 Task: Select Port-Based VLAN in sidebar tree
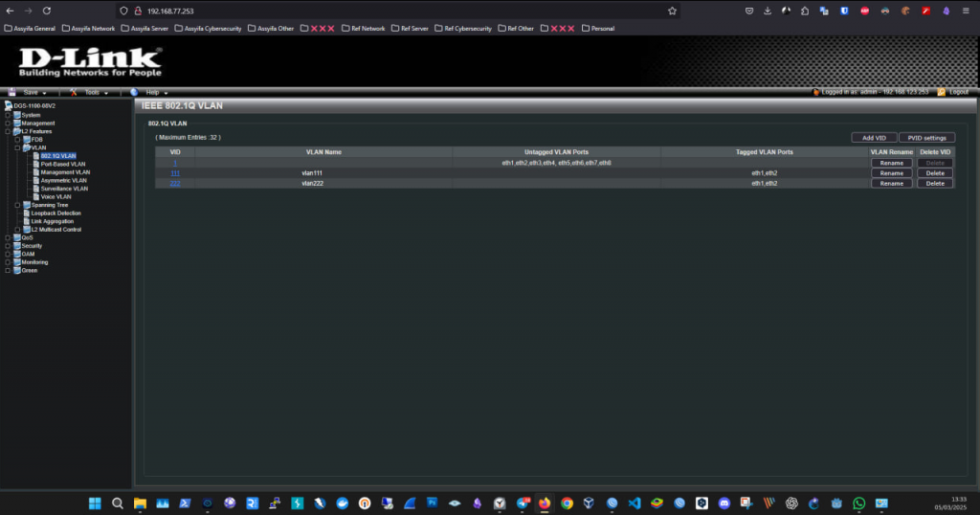[63, 164]
